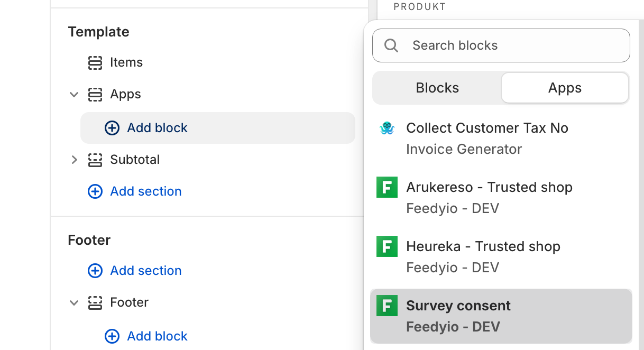Expand the Subtotal section chevron

(74, 160)
